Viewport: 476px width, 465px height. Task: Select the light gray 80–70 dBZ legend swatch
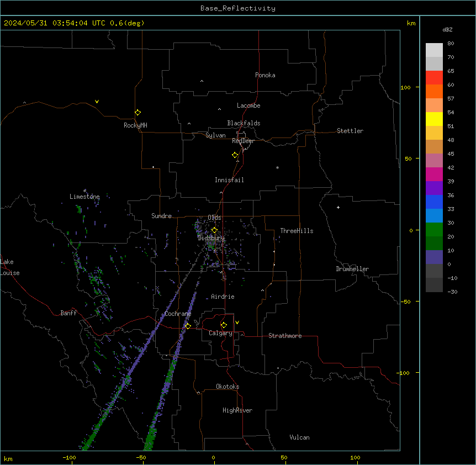pos(434,50)
